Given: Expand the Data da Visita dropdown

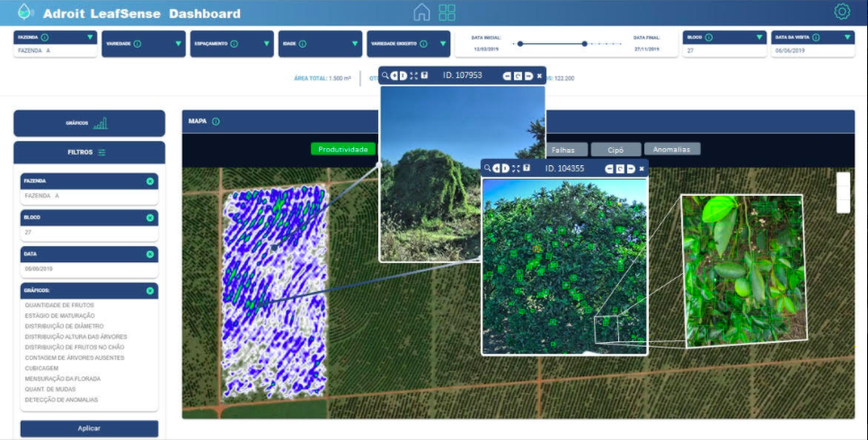Looking at the screenshot, I should [x=847, y=37].
